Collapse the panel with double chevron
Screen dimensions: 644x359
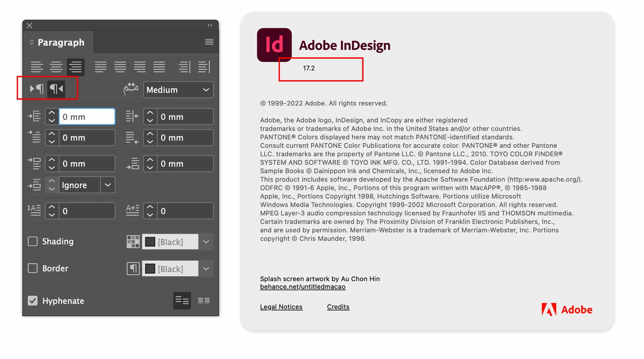tap(210, 25)
